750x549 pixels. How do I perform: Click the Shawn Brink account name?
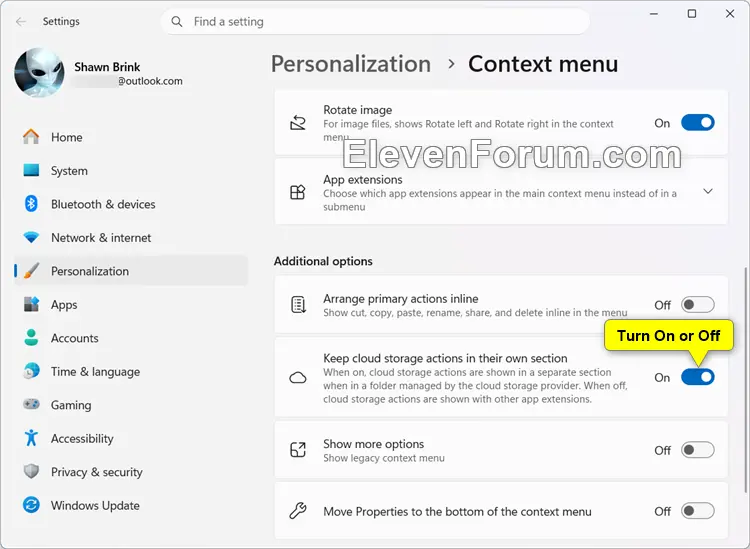(107, 67)
